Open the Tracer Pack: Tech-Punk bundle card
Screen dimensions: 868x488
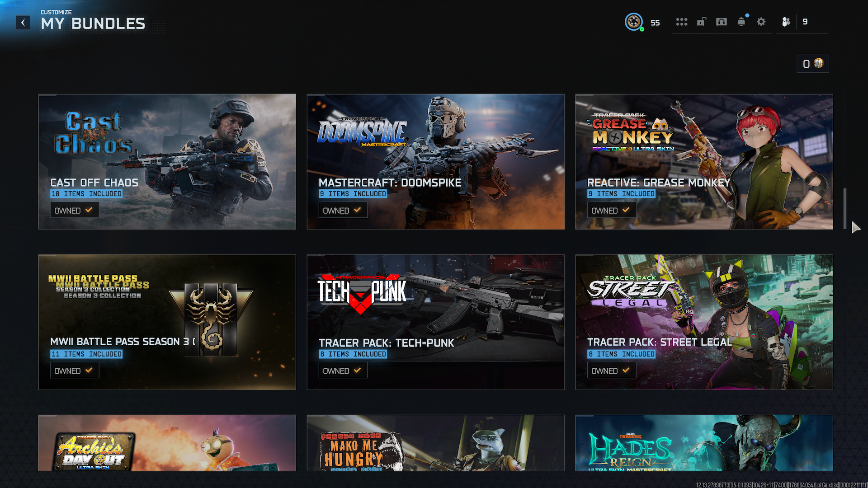point(436,322)
